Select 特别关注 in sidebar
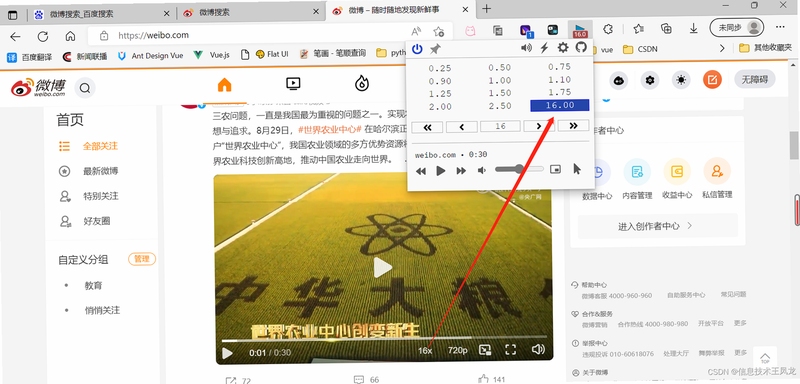800x384 pixels. [x=101, y=196]
